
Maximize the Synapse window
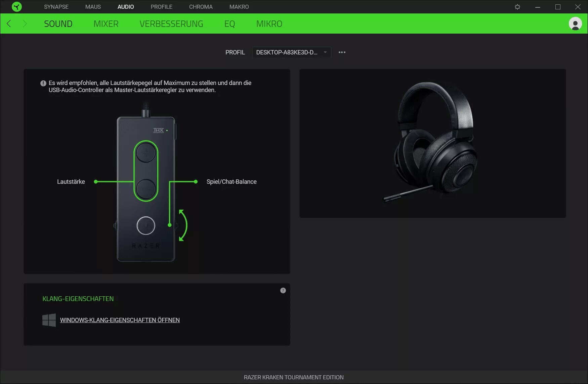click(558, 7)
